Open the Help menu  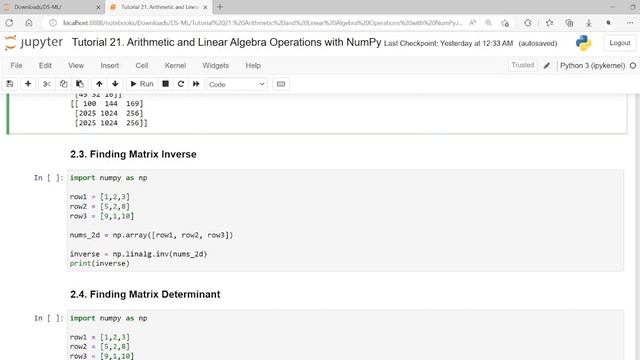(253, 65)
